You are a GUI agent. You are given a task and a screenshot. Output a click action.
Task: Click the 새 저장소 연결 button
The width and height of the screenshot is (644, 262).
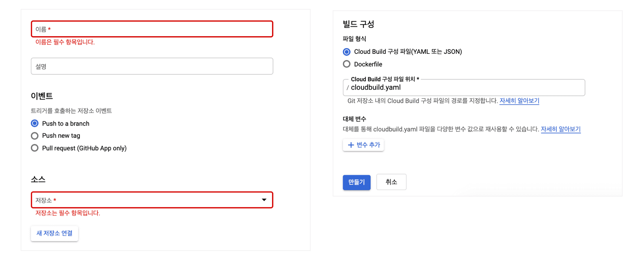tap(54, 233)
